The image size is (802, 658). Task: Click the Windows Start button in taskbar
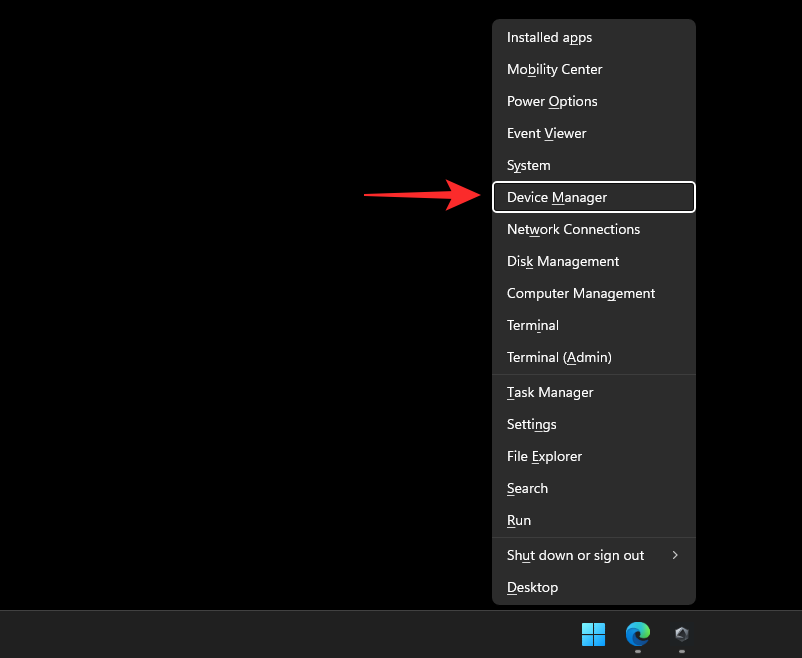point(593,634)
